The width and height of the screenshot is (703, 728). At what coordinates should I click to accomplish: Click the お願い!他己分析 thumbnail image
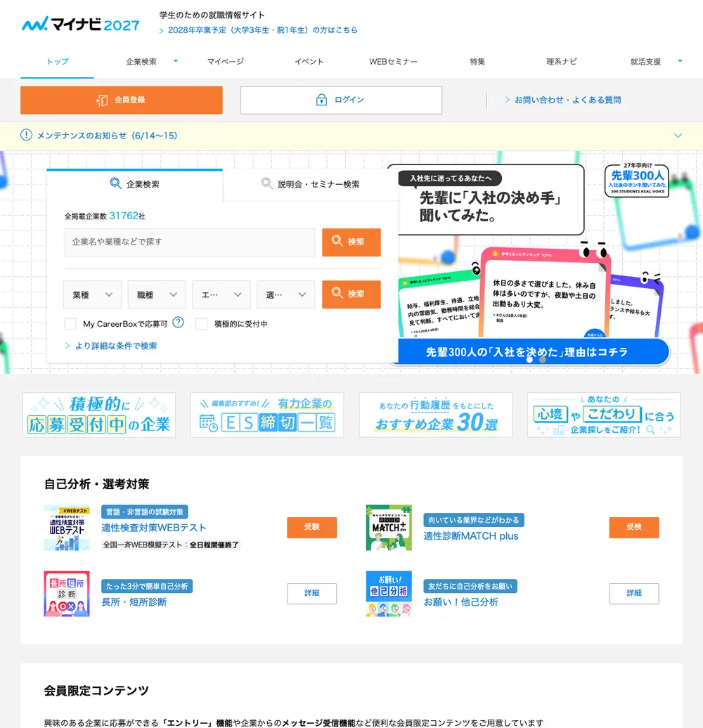pos(389,594)
